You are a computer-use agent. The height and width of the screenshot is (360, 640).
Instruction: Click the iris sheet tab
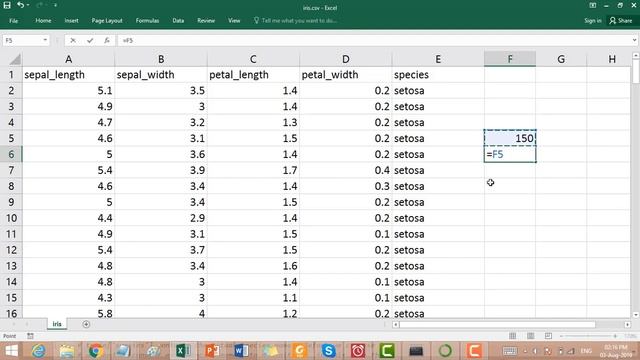tap(57, 324)
